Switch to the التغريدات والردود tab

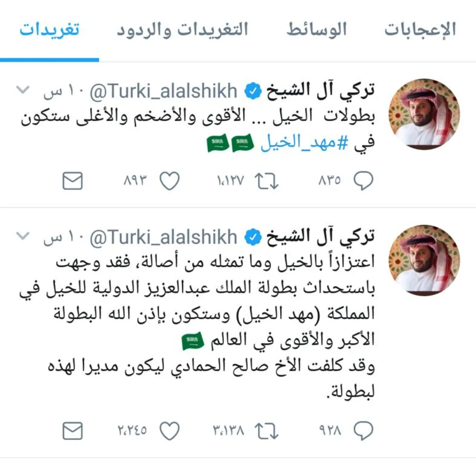pyautogui.click(x=182, y=30)
